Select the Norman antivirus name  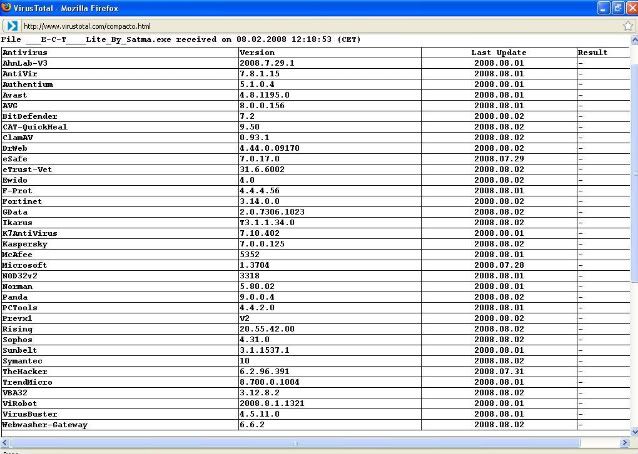click(17, 286)
